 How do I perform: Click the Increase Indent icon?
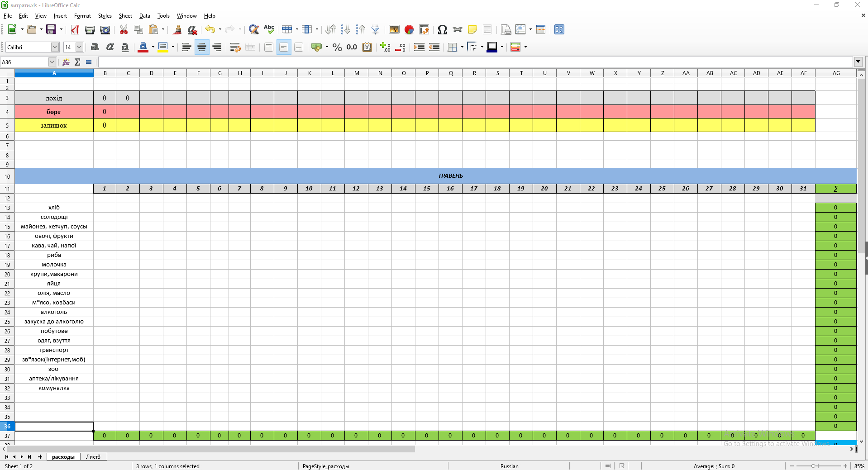419,47
